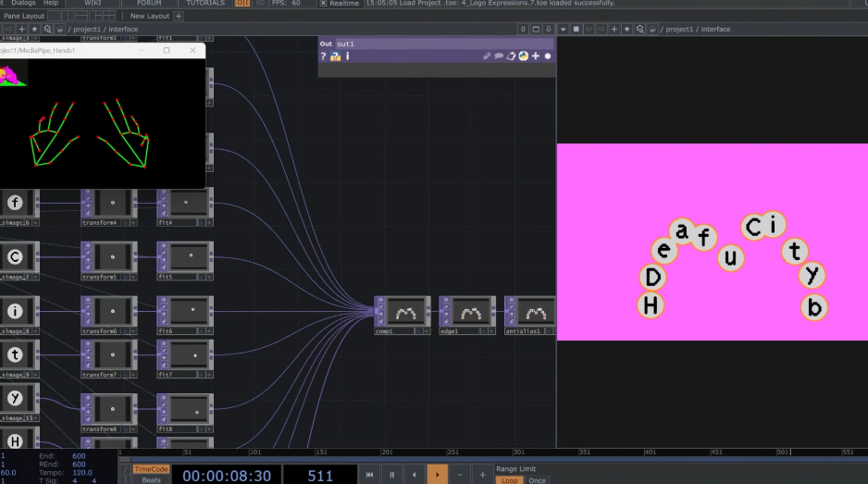The image size is (868, 484).
Task: Toggle the Realtime checkbox
Action: pyautogui.click(x=323, y=4)
